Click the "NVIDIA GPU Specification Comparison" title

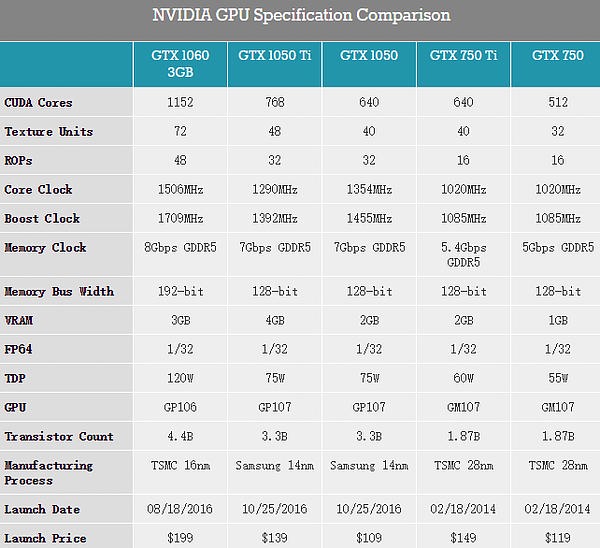click(x=301, y=16)
